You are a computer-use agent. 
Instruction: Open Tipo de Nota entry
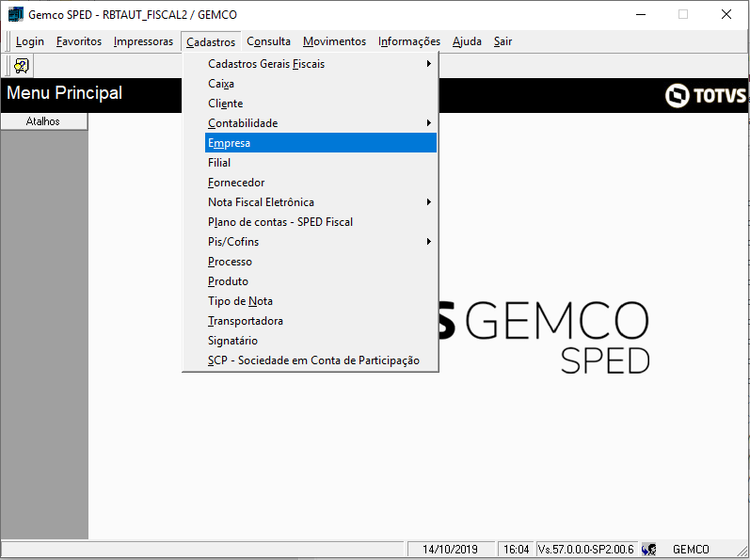point(321,301)
